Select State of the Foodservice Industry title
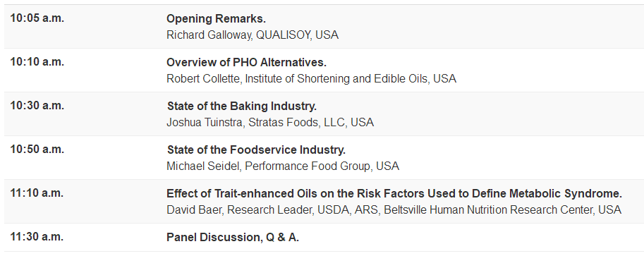The width and height of the screenshot is (644, 256). (256, 150)
